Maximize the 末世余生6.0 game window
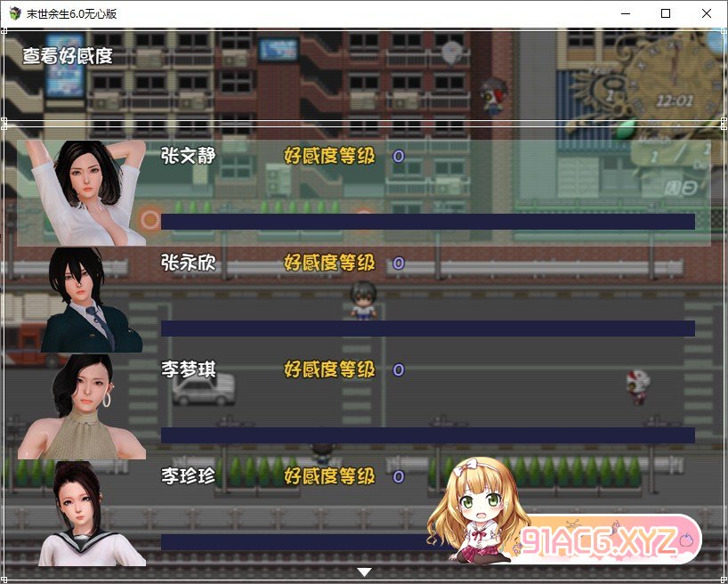This screenshot has height=584, width=728. click(x=666, y=13)
